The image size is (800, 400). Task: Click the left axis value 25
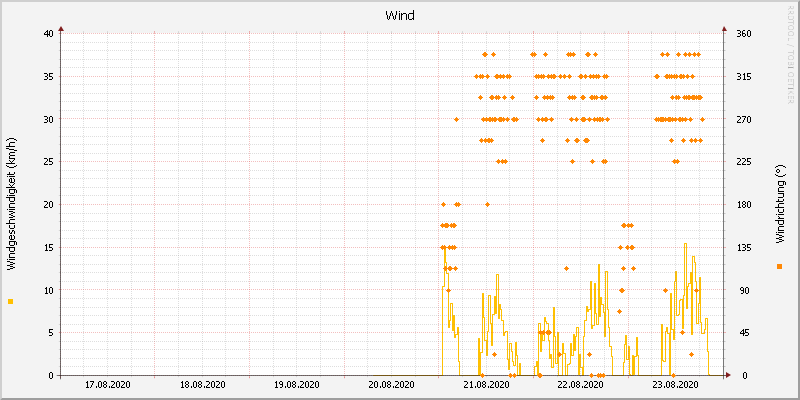point(48,162)
